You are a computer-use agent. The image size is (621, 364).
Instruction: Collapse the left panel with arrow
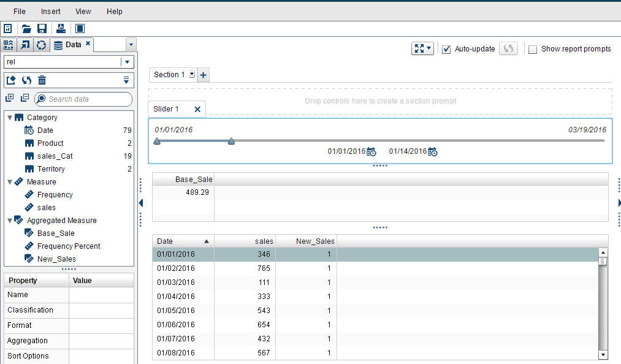pos(140,203)
